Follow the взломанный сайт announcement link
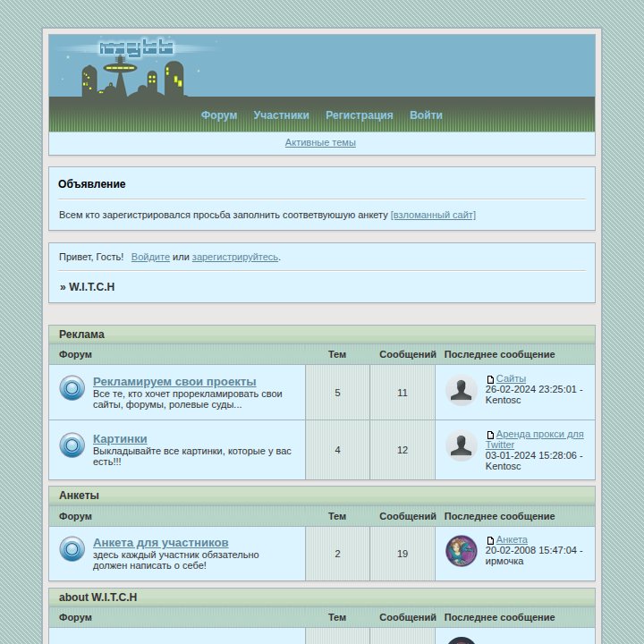644x644 pixels. [x=433, y=215]
